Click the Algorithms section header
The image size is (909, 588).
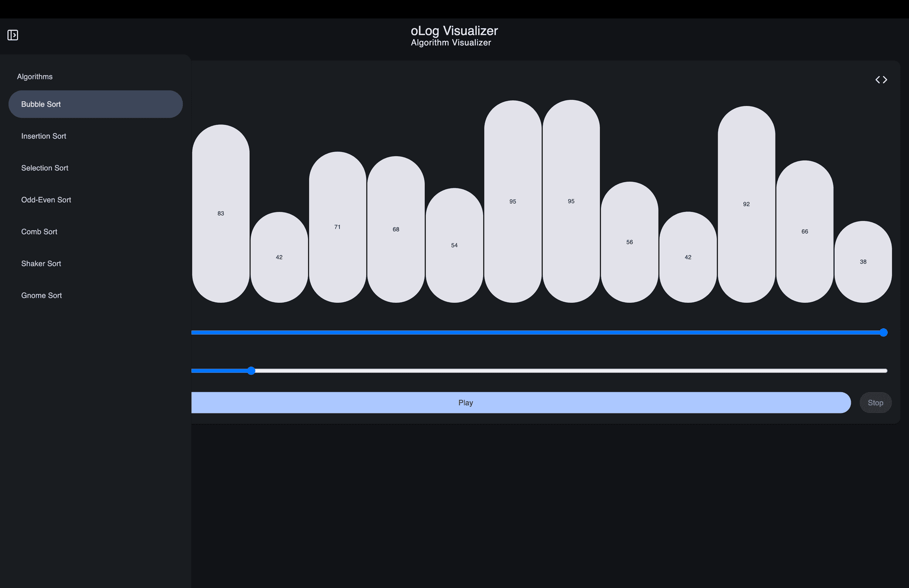point(35,76)
